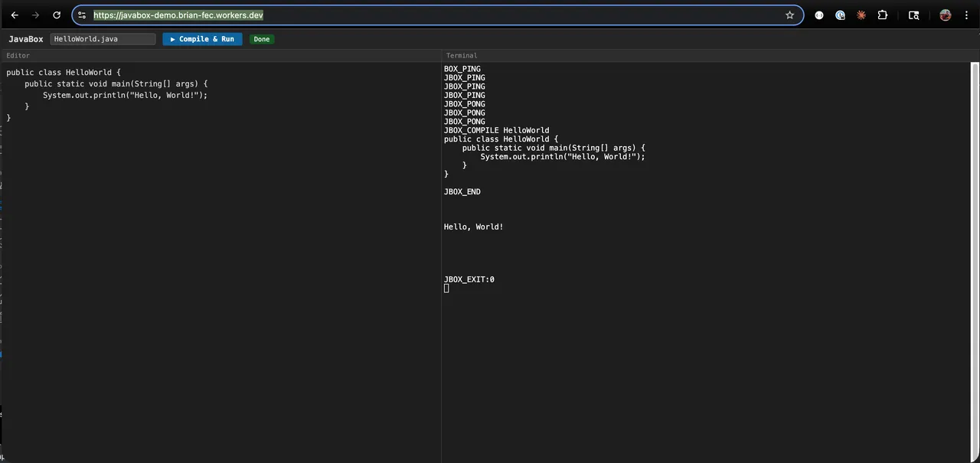This screenshot has height=463, width=980.
Task: Open the blue password manager extension
Action: (x=840, y=15)
